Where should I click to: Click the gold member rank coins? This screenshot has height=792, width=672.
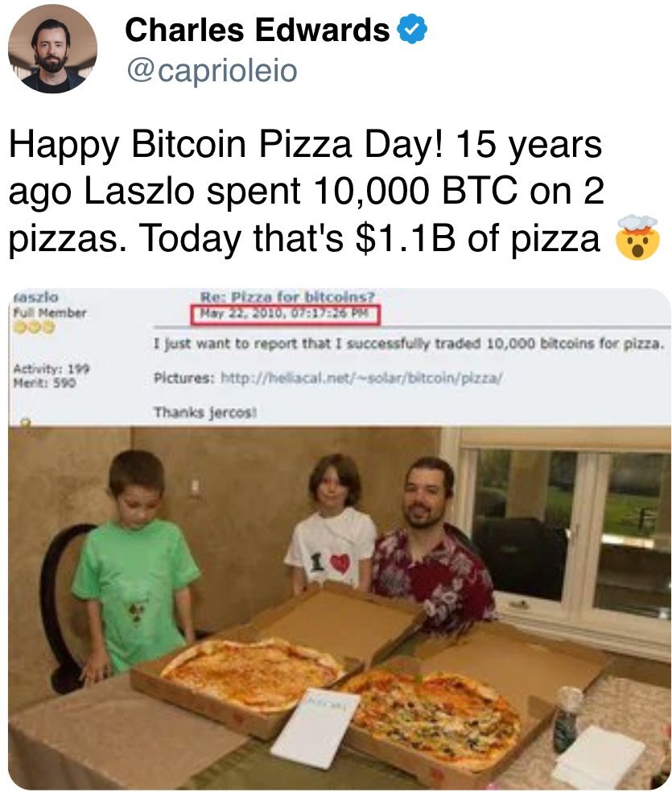(33, 328)
